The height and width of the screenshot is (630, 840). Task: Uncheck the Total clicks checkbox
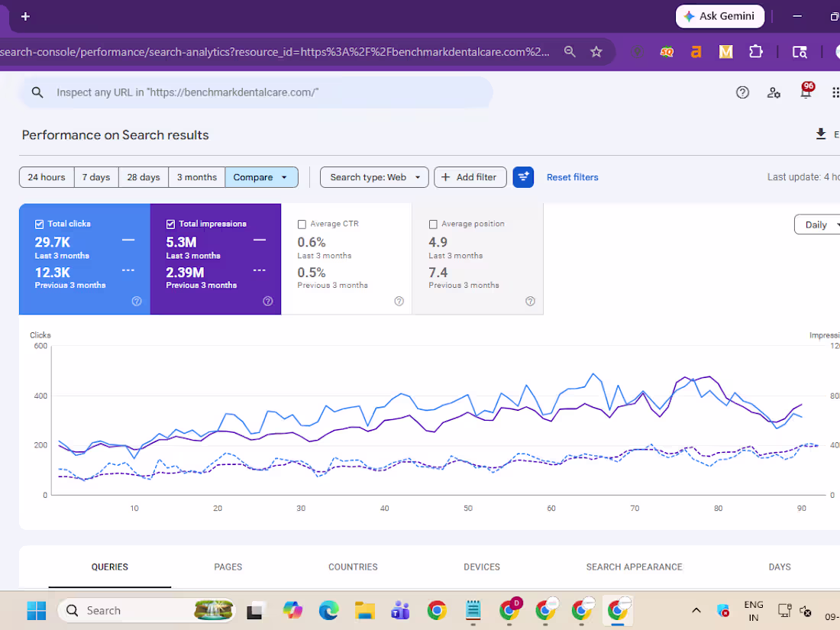pyautogui.click(x=39, y=225)
